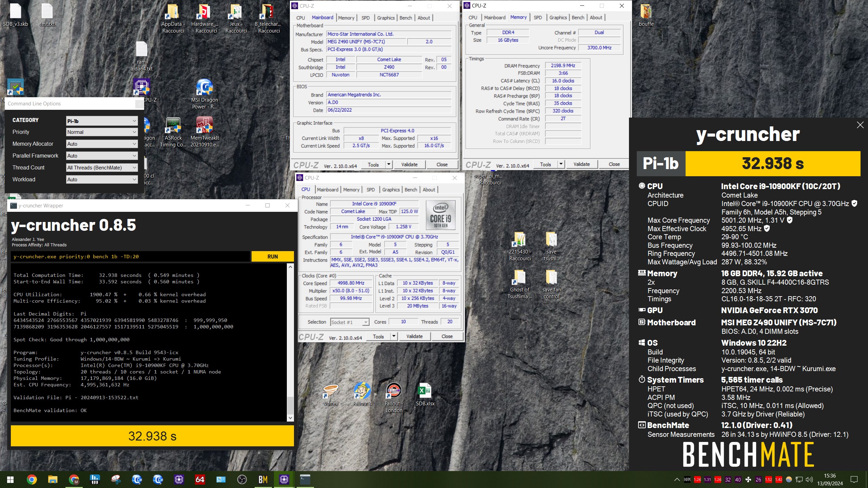
Task: Open the Parallel Framework dropdown
Action: point(102,156)
